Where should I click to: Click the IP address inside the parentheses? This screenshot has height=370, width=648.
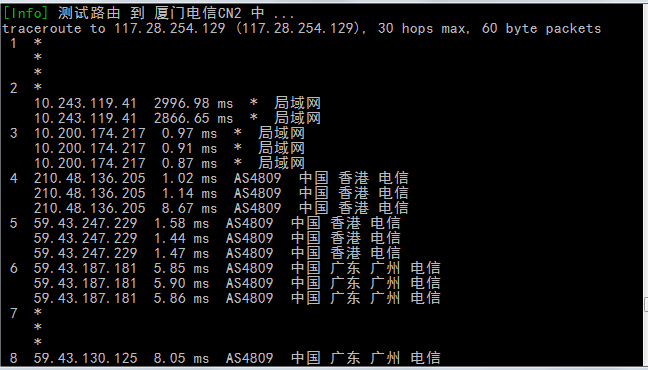pyautogui.click(x=298, y=29)
